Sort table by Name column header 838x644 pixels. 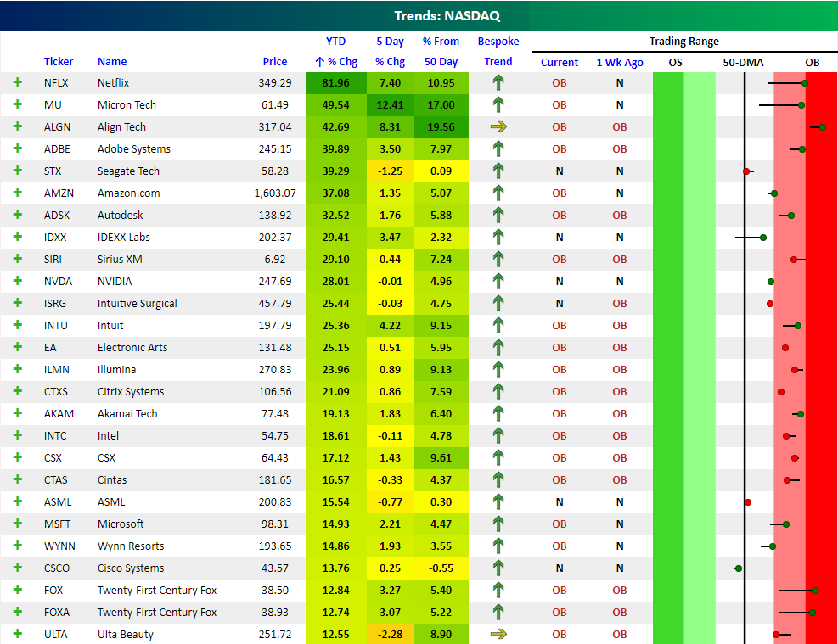(112, 61)
